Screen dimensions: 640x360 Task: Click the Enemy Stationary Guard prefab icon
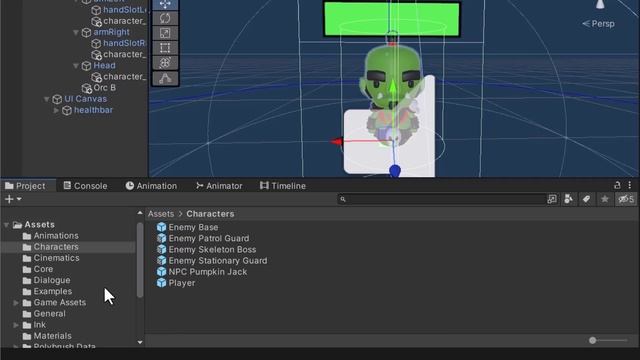[161, 260]
